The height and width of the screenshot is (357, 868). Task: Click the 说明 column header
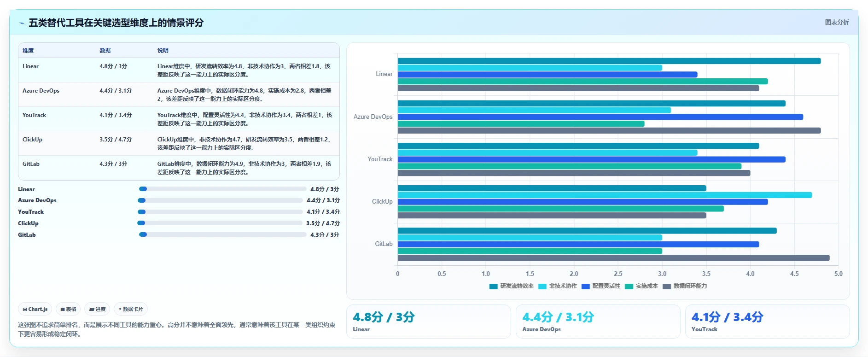pos(163,51)
